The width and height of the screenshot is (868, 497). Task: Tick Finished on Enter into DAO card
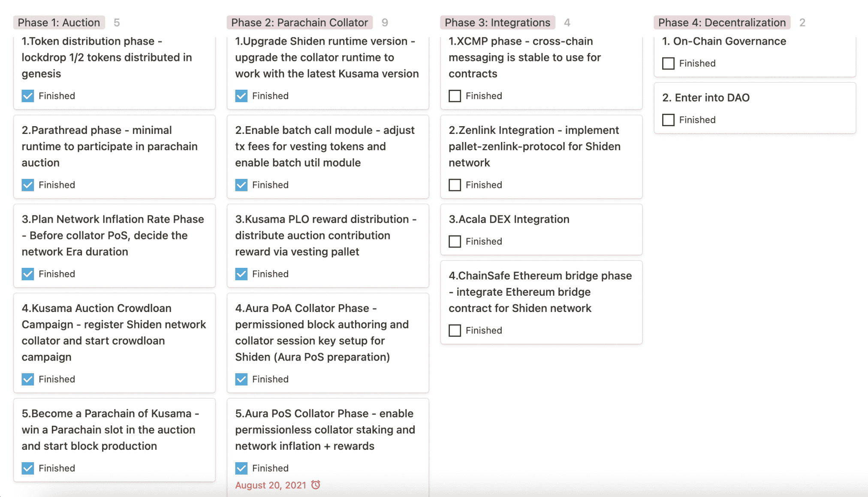coord(669,120)
